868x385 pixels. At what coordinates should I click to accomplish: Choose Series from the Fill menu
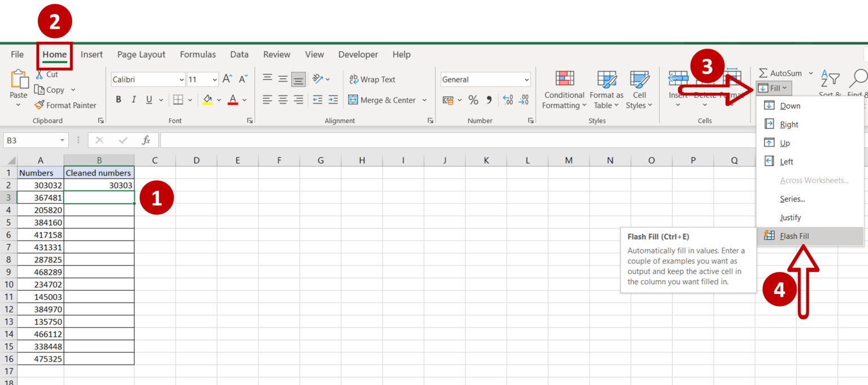[x=792, y=199]
